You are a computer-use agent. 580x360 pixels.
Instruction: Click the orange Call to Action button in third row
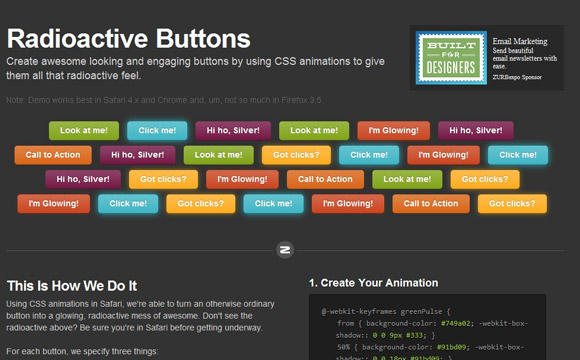coord(326,179)
